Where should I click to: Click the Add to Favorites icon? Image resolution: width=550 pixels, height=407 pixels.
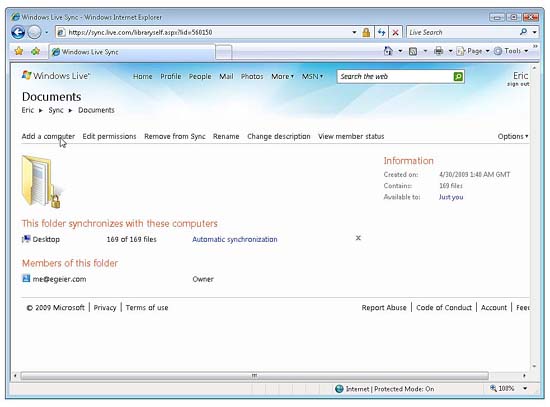pyautogui.click(x=35, y=52)
